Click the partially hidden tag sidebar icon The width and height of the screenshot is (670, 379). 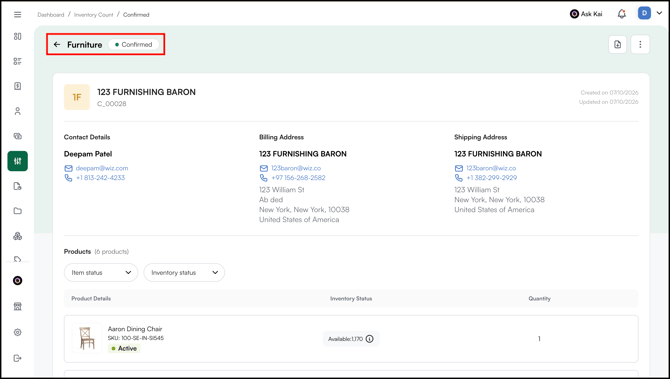tap(18, 259)
